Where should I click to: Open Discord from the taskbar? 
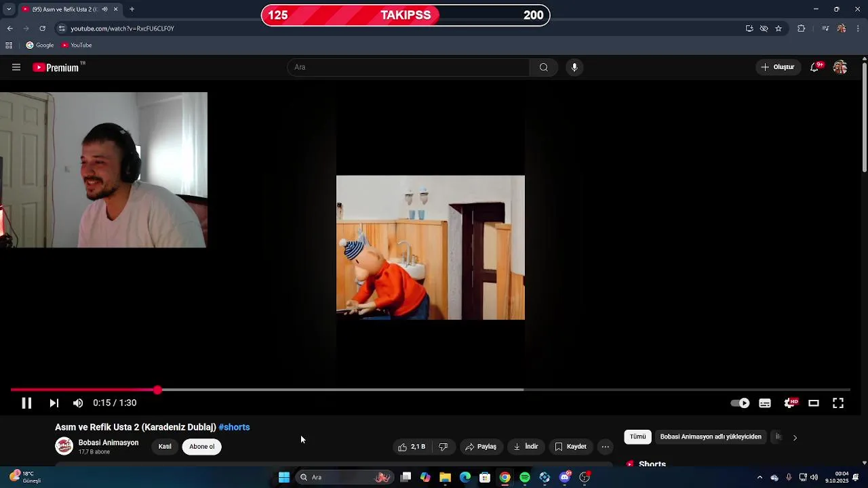coord(565,477)
